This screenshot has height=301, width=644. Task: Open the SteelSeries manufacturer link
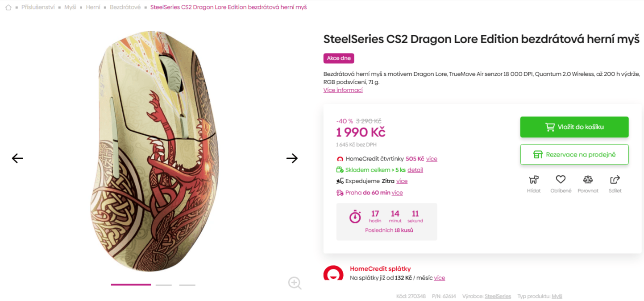[497, 296]
